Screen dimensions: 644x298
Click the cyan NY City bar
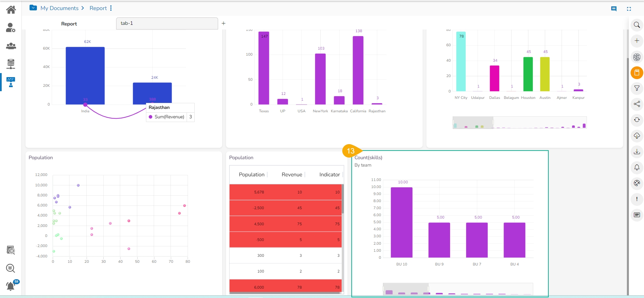click(x=461, y=61)
